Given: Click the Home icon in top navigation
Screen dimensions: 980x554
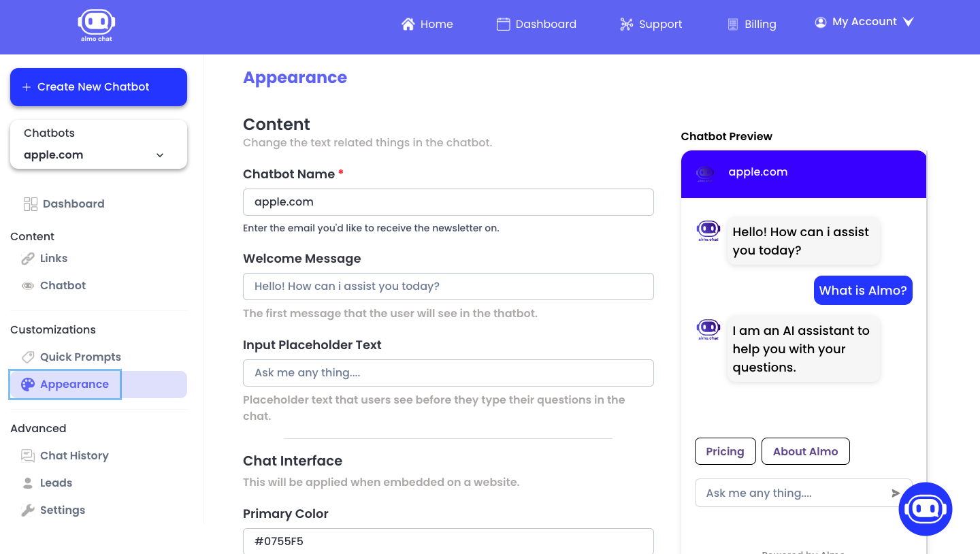Looking at the screenshot, I should [408, 25].
